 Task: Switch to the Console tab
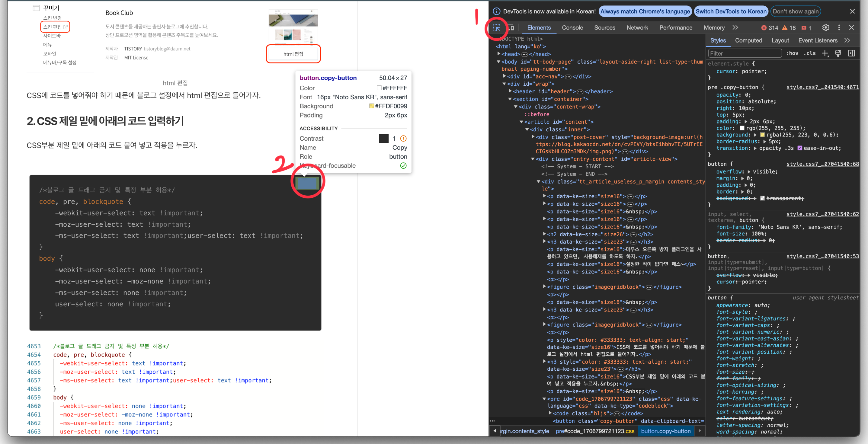tap(572, 28)
